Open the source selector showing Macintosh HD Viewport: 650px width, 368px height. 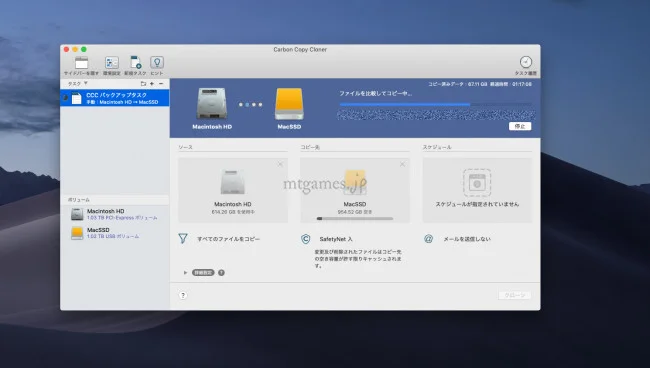pyautogui.click(x=233, y=190)
